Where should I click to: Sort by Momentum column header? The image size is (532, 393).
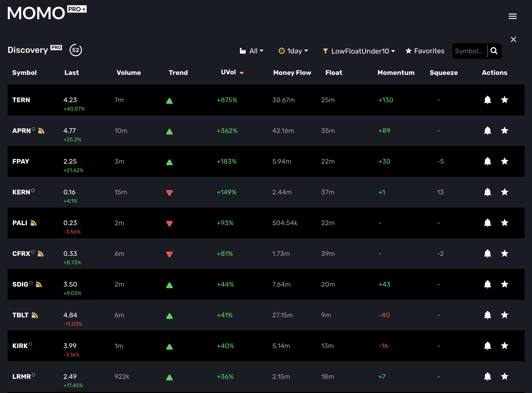[396, 73]
